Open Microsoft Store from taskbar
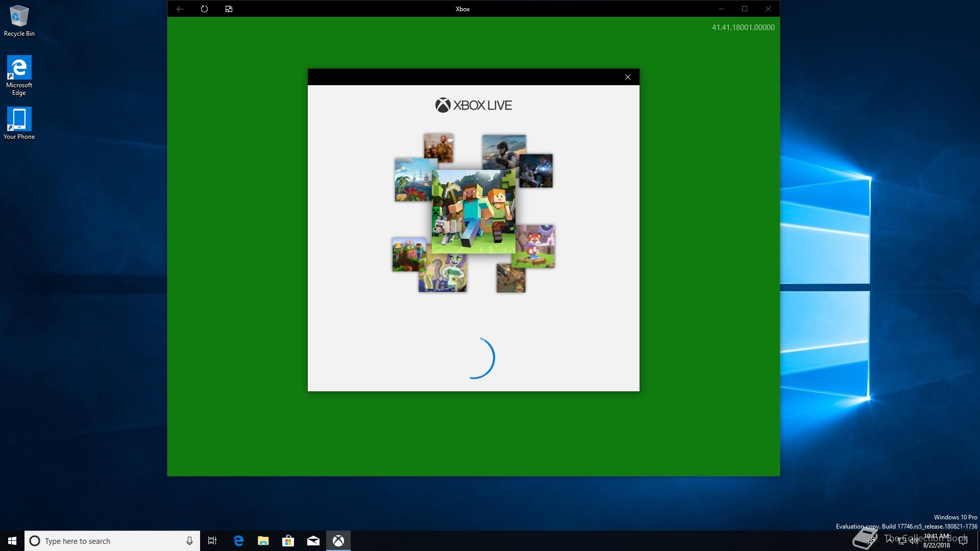Image resolution: width=980 pixels, height=551 pixels. click(x=288, y=541)
